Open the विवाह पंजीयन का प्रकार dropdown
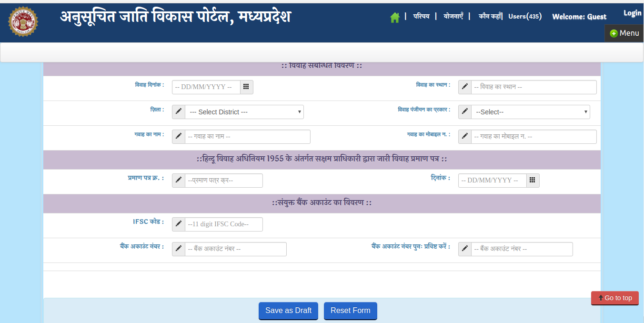The width and height of the screenshot is (644, 323). tap(530, 111)
